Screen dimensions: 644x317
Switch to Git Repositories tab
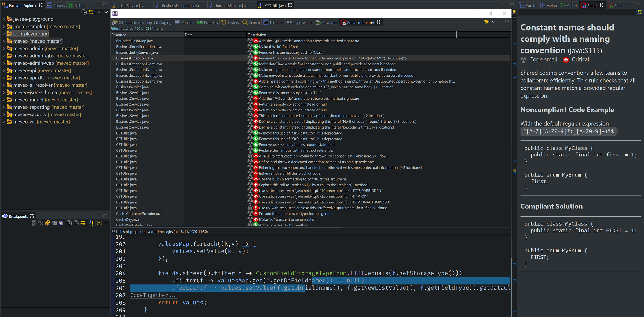(128, 23)
